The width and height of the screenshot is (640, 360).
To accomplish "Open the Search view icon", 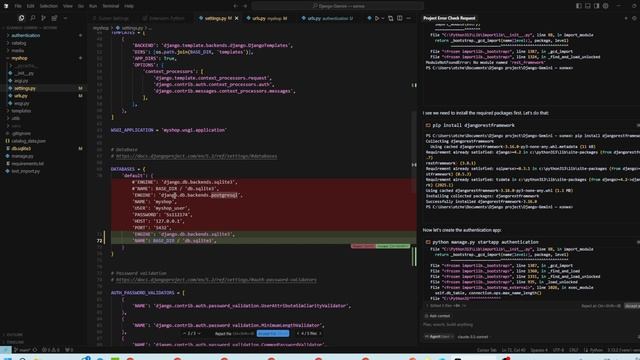I will (x=33, y=18).
